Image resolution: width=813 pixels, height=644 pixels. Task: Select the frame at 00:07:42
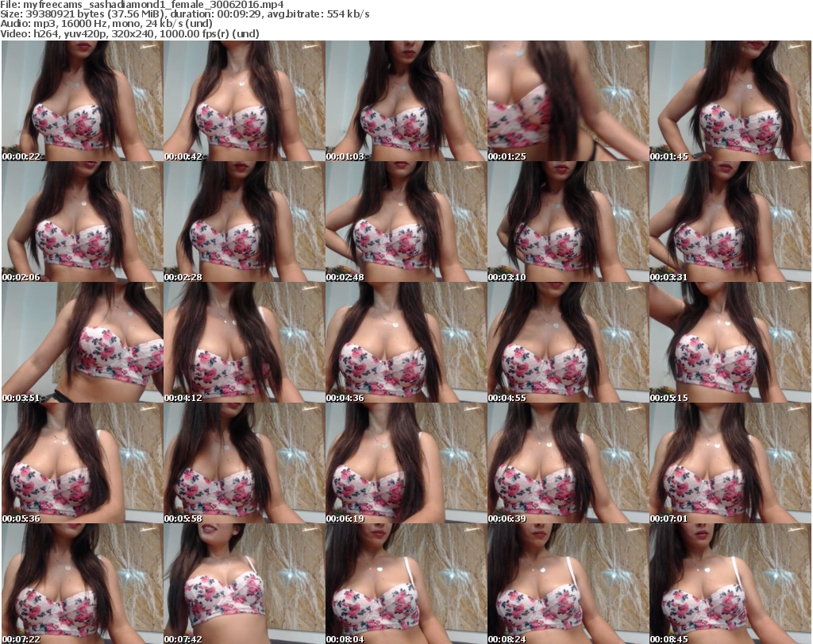pyautogui.click(x=245, y=584)
